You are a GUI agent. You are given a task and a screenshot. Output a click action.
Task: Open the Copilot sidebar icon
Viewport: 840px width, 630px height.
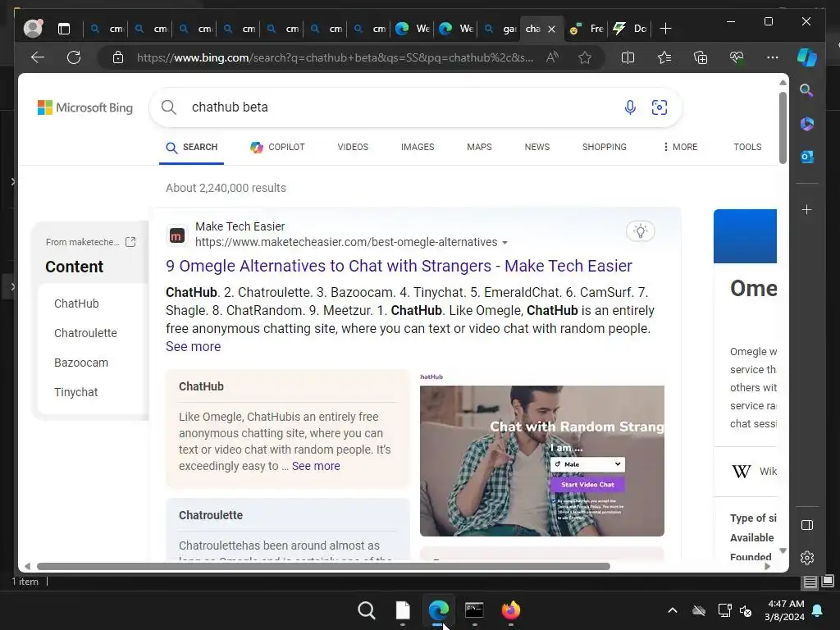pyautogui.click(x=807, y=57)
